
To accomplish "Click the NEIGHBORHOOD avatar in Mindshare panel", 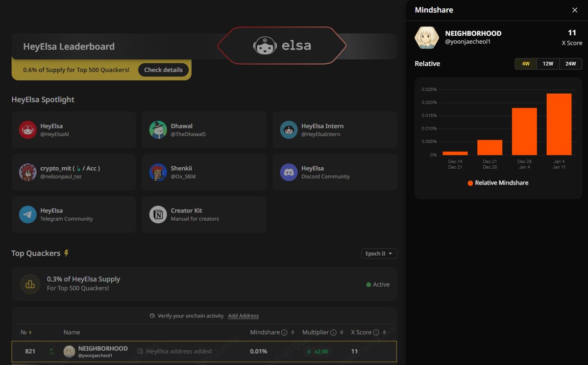I will [x=427, y=38].
